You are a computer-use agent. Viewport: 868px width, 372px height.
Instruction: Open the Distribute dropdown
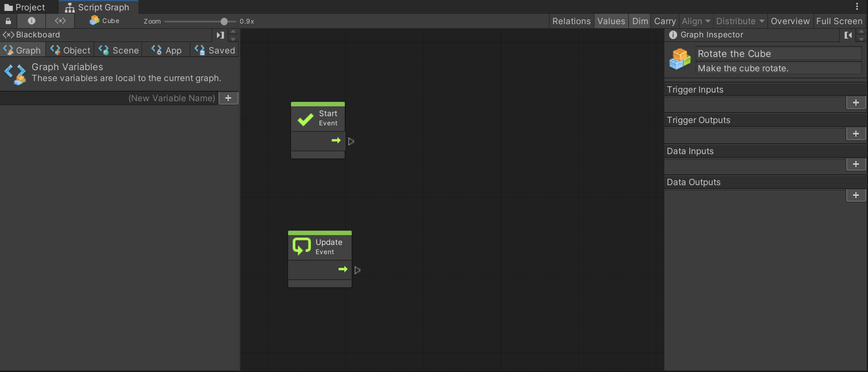point(740,21)
